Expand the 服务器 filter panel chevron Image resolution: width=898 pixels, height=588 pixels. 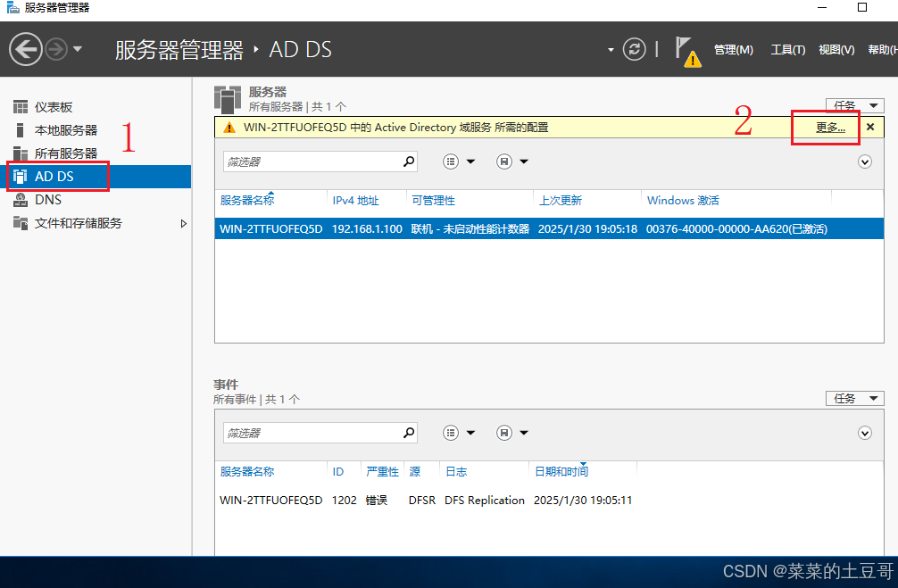tap(865, 162)
